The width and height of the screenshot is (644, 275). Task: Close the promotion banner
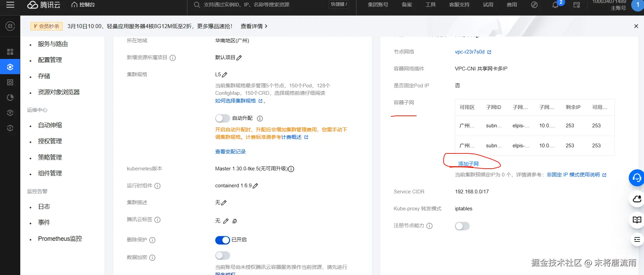(x=636, y=26)
